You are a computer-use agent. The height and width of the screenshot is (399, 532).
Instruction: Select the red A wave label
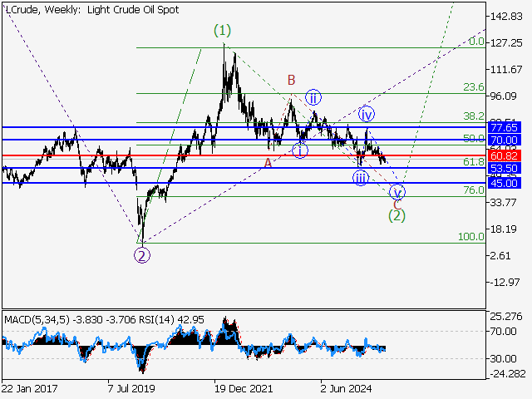click(x=268, y=163)
